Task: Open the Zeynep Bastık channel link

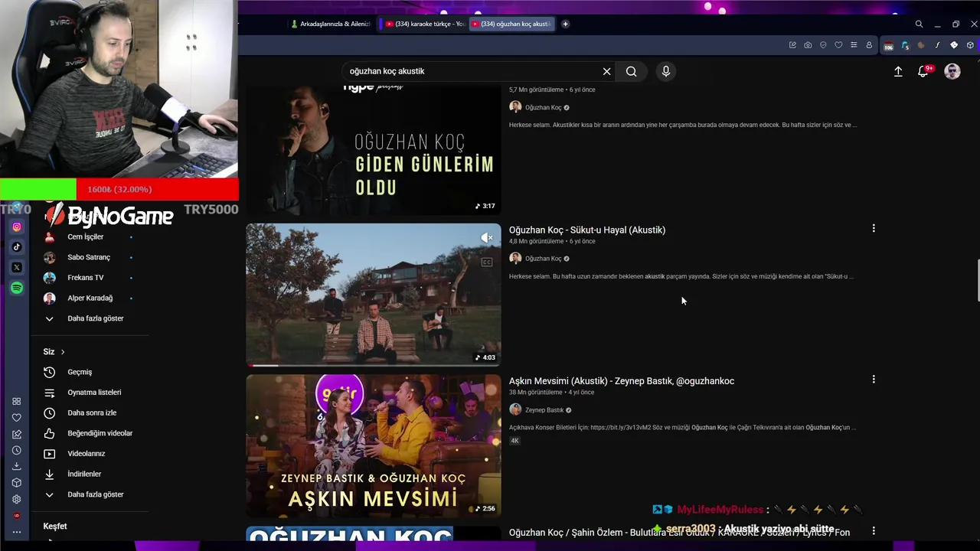Action: click(x=544, y=410)
